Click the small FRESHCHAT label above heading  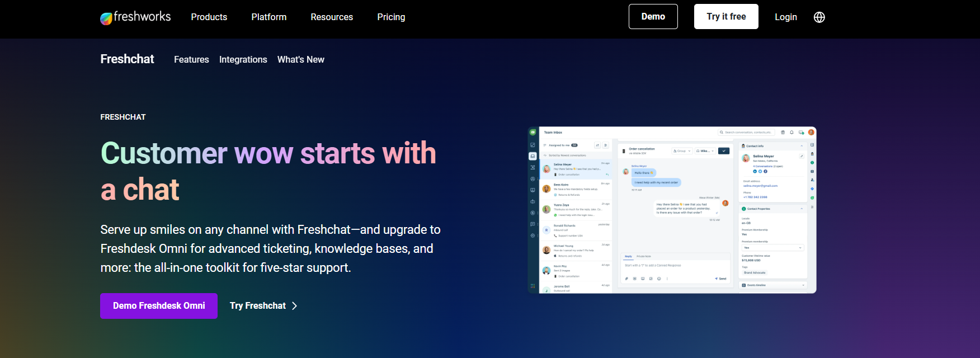[x=123, y=117]
